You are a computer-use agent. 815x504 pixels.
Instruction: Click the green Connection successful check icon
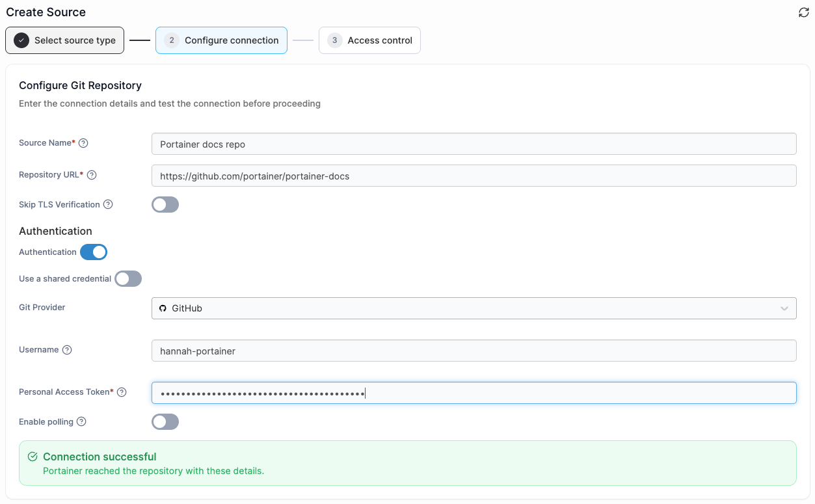pos(33,457)
